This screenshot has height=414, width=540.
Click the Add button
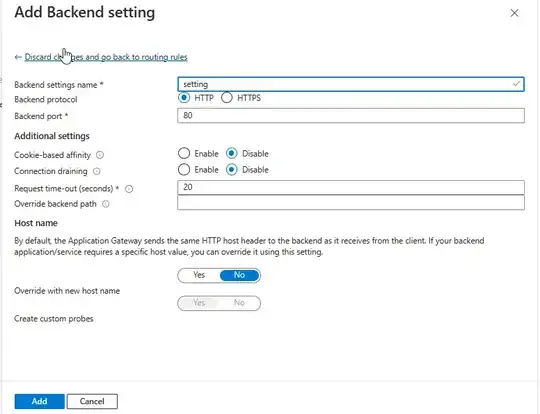point(39,401)
